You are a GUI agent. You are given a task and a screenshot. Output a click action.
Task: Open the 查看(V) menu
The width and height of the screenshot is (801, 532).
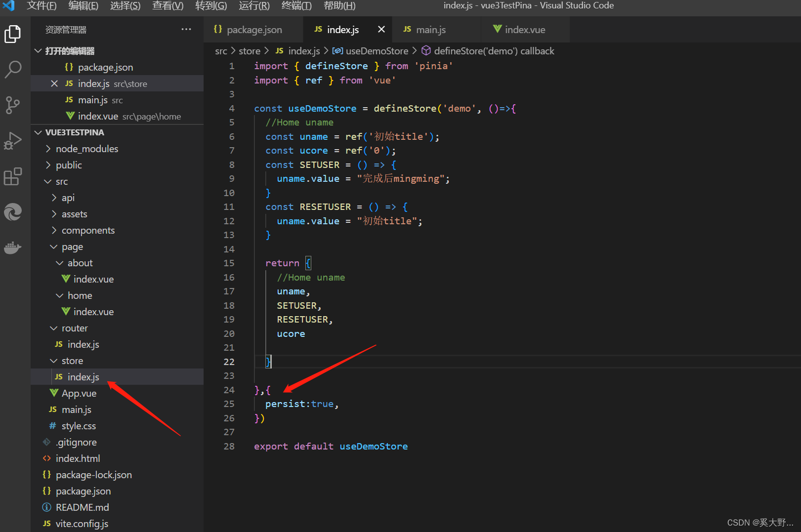[168, 5]
